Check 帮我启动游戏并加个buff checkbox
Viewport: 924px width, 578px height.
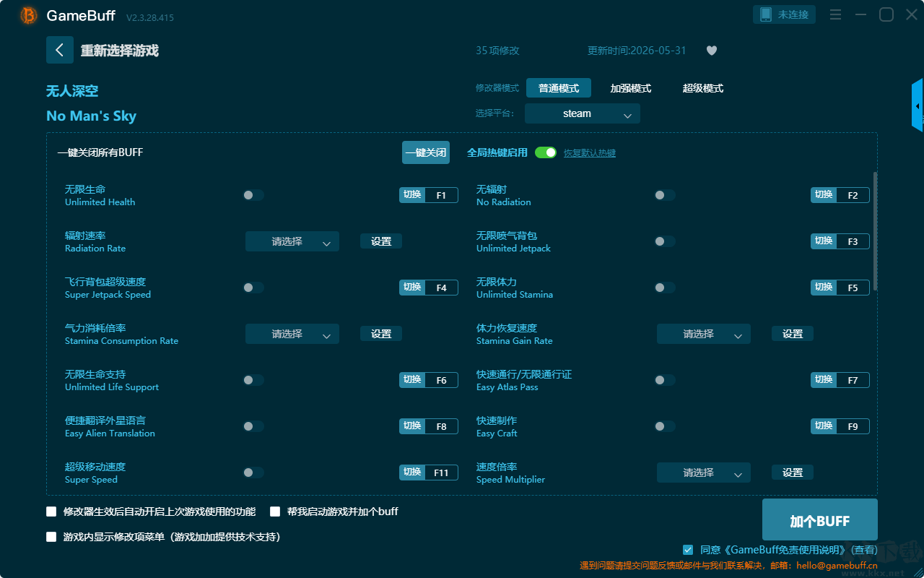click(x=275, y=512)
